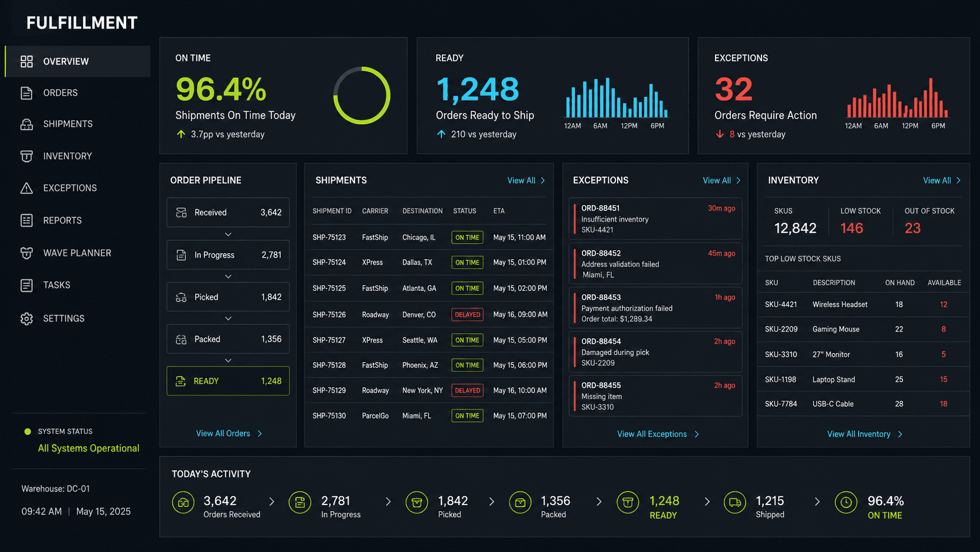
Task: Click the Orders Received icon in Today's Activity
Action: tap(183, 502)
